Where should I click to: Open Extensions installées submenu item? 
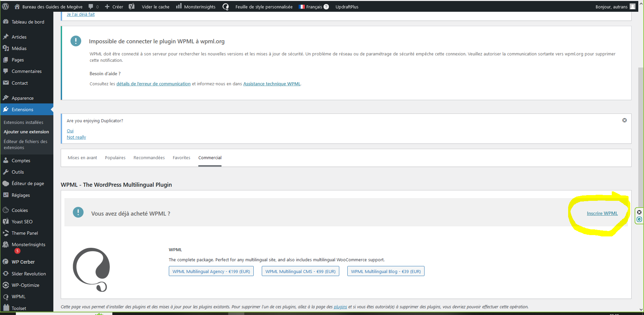pyautogui.click(x=23, y=122)
